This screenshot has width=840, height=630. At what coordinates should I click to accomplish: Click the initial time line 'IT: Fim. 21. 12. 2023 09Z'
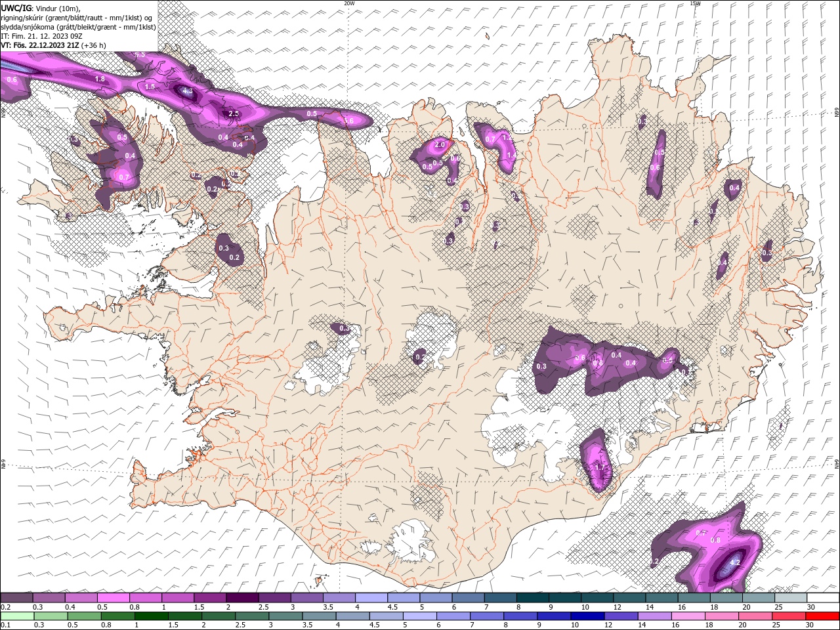(42, 36)
